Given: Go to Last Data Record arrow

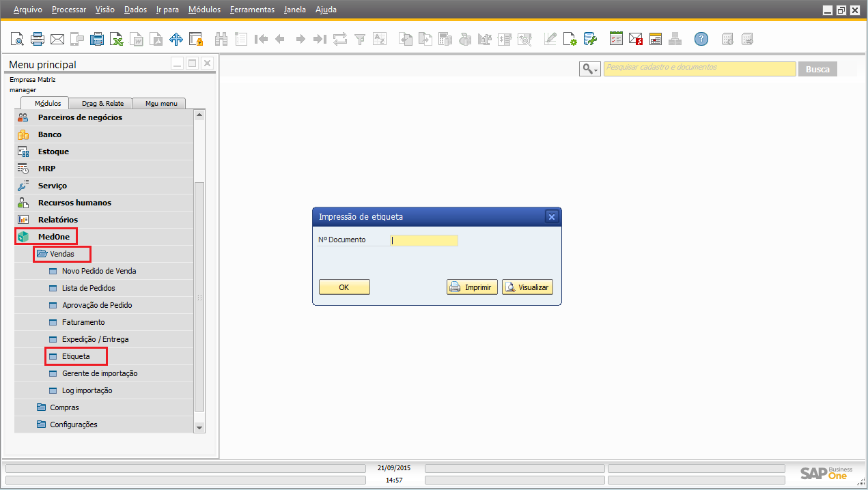Looking at the screenshot, I should pyautogui.click(x=320, y=39).
